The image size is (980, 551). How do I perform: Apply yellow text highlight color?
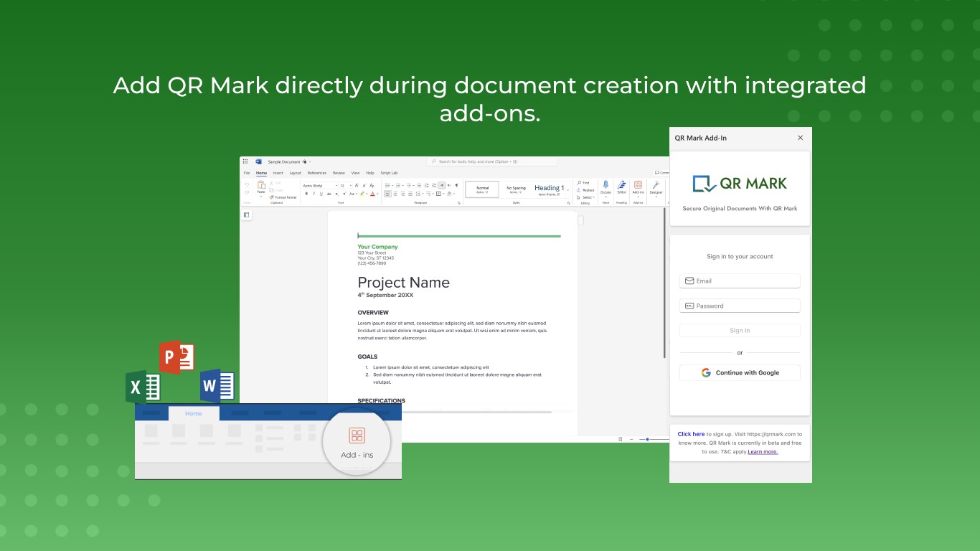pyautogui.click(x=362, y=194)
